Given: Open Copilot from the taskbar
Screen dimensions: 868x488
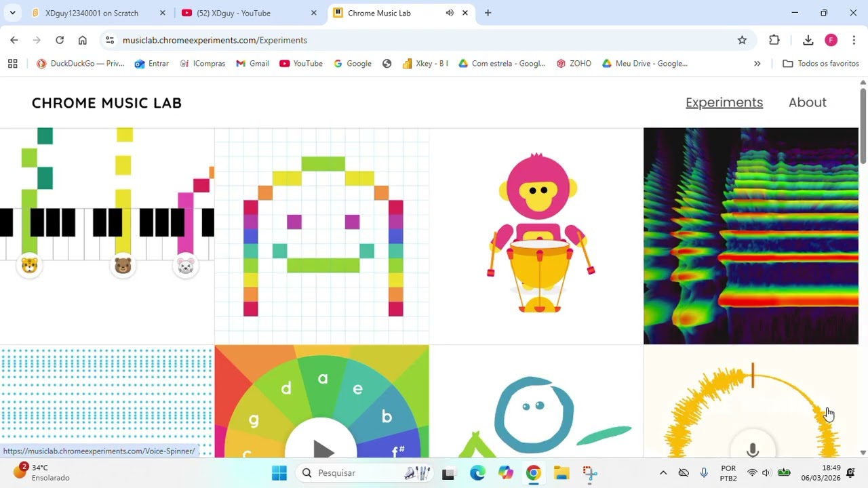Looking at the screenshot, I should pyautogui.click(x=506, y=473).
